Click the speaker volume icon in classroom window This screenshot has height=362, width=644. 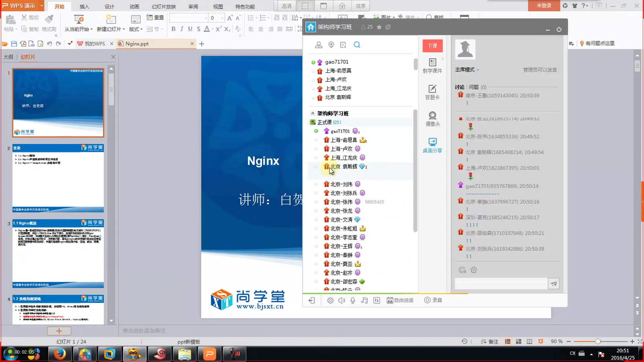point(341,300)
